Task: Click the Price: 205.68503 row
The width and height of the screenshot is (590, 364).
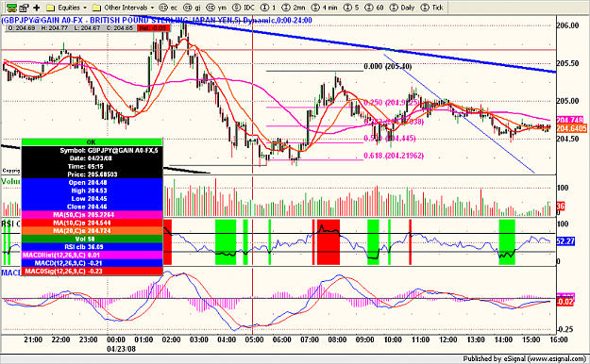Action: pyautogui.click(x=92, y=174)
